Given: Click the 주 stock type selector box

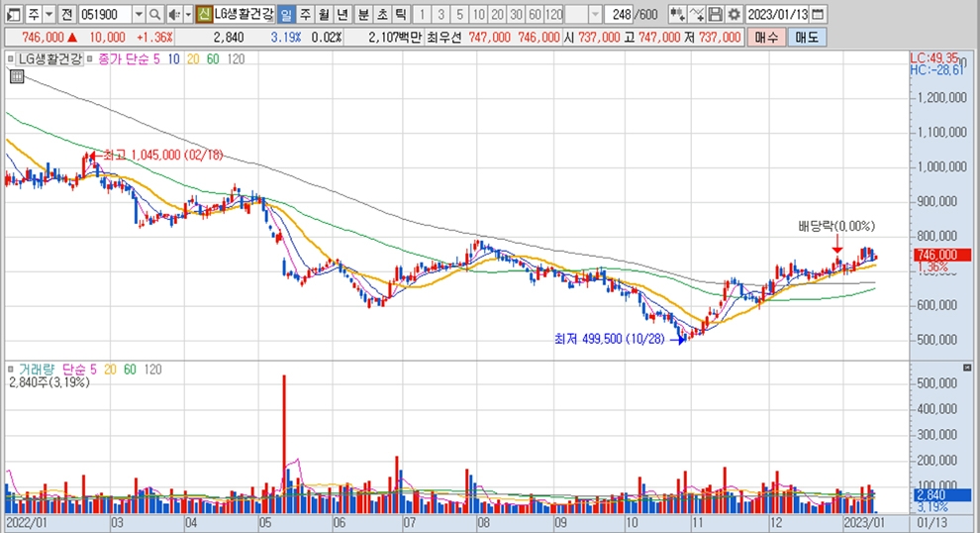Looking at the screenshot, I should (x=33, y=14).
